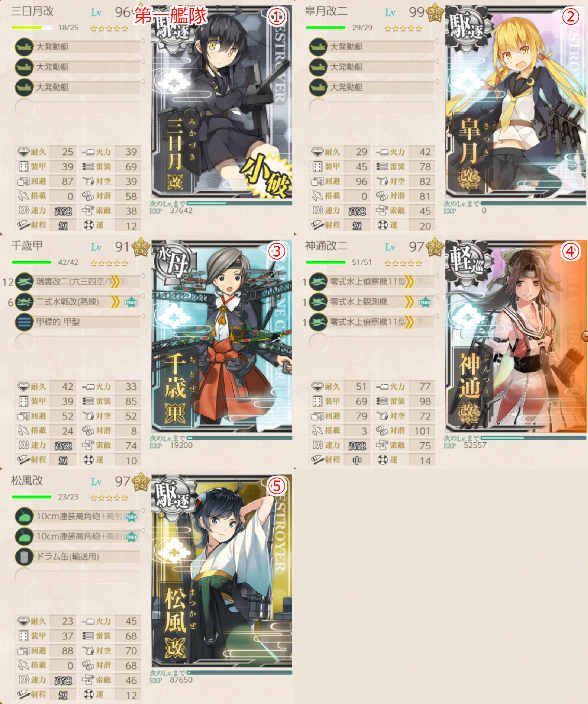Click green gun icon on first 10cm連装高角砲

click(x=24, y=516)
